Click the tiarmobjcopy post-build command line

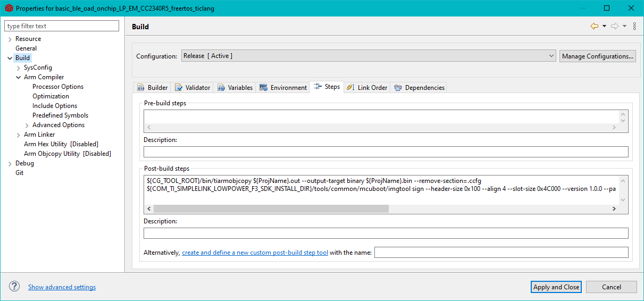click(x=314, y=181)
